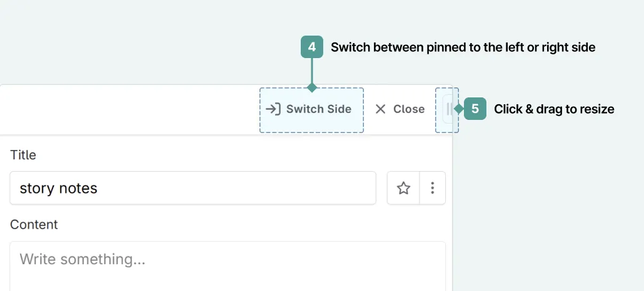Screen dimensions: 644x291
Task: Click the diamond marker above Switch Side
Action: (x=311, y=87)
